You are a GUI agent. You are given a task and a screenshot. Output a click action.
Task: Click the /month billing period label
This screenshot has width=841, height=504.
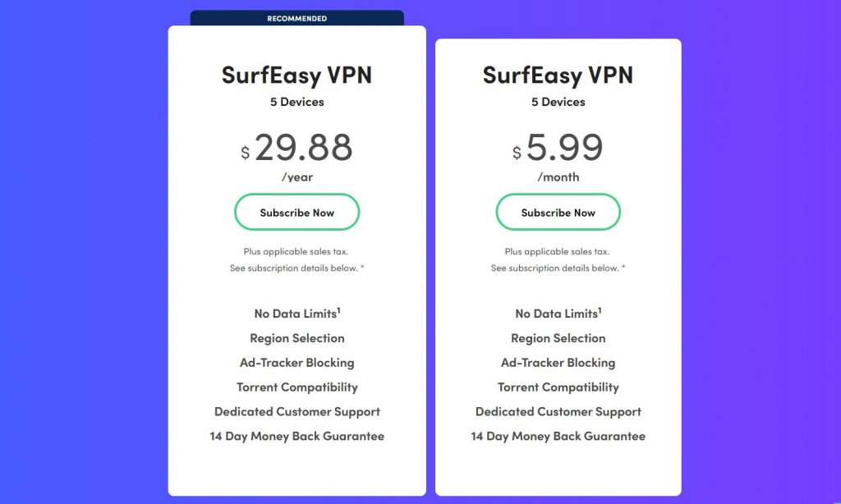pyautogui.click(x=558, y=177)
